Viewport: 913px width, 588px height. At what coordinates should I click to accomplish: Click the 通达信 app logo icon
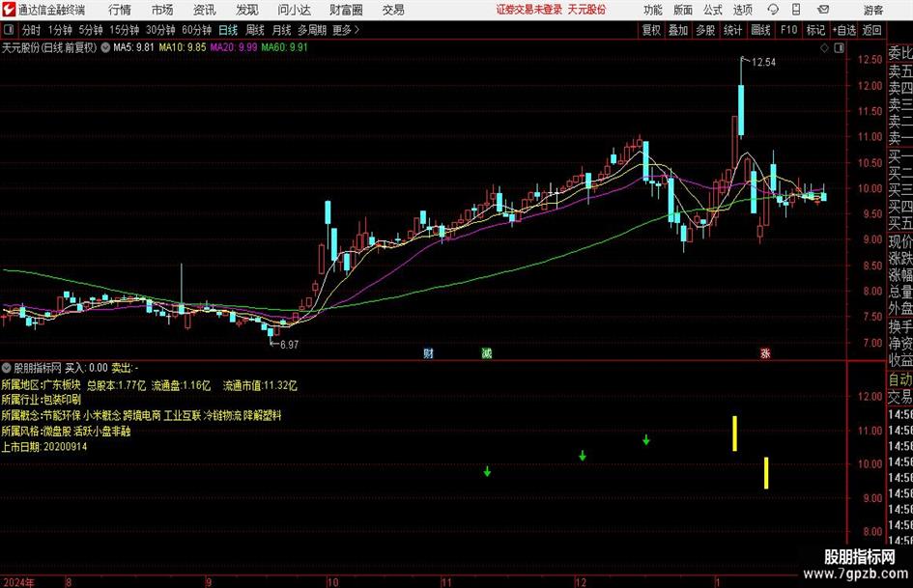pos(8,10)
